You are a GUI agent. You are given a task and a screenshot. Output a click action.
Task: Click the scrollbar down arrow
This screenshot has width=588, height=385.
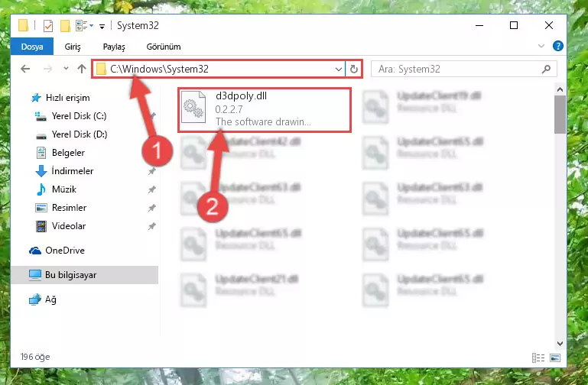pyautogui.click(x=560, y=344)
